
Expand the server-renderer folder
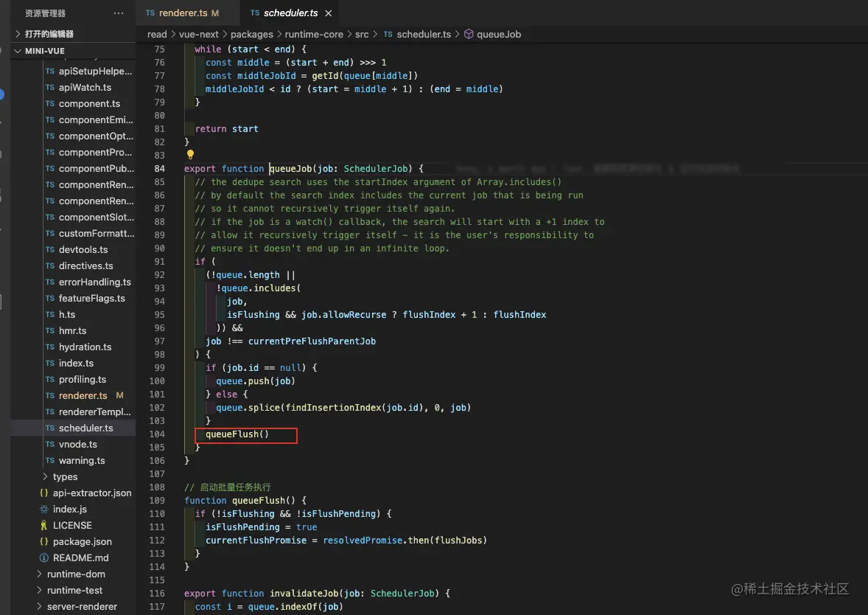82,606
